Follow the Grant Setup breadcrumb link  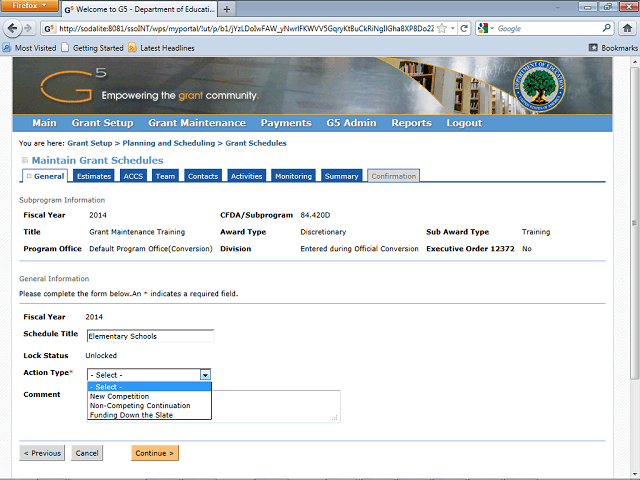pos(90,143)
